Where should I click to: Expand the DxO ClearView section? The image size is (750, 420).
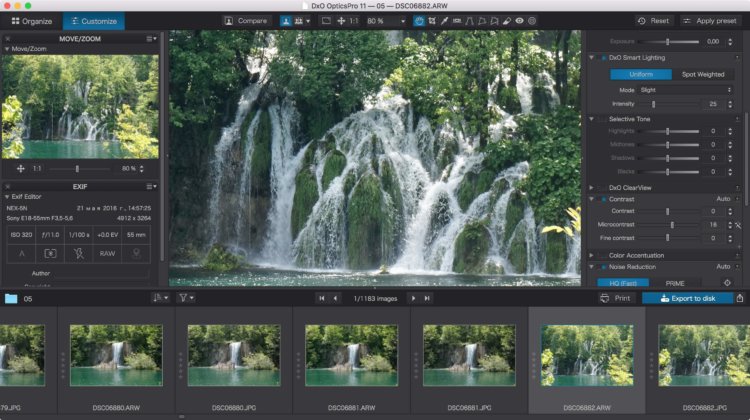(592, 188)
